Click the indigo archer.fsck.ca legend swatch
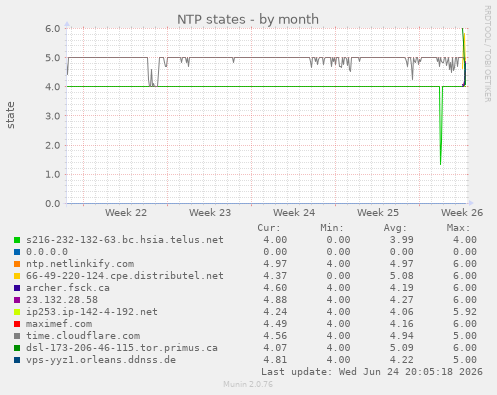This screenshot has height=395, width=497. (x=17, y=288)
